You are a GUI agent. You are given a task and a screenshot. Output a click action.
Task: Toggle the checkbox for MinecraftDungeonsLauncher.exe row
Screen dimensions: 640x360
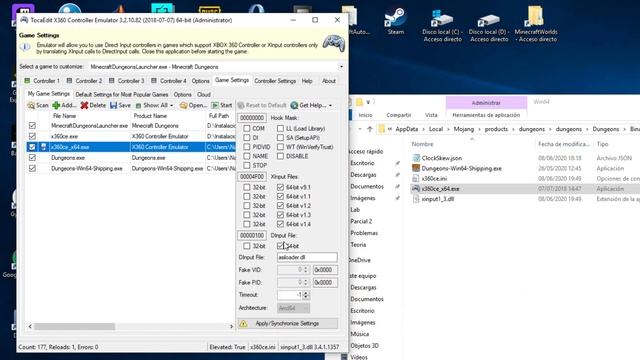tap(32, 126)
